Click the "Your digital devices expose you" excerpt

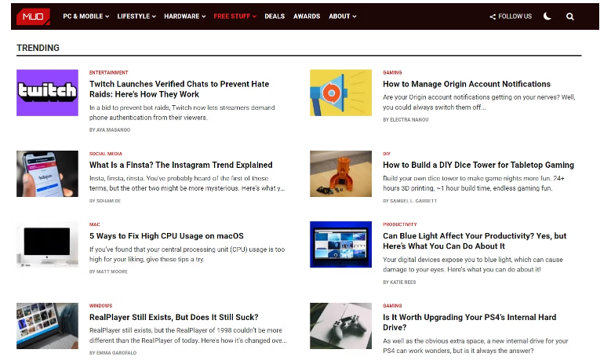tap(473, 264)
